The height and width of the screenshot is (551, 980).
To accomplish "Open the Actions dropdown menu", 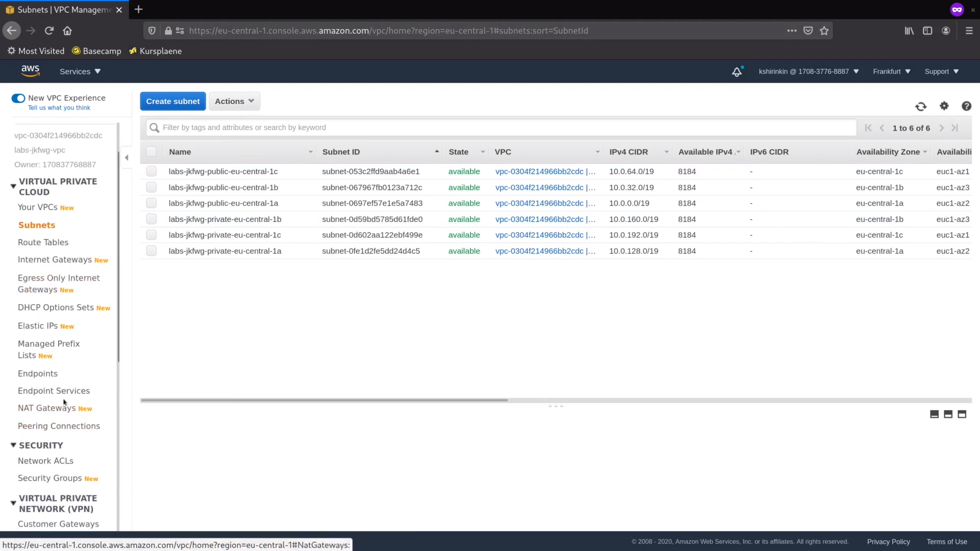I will click(x=234, y=101).
